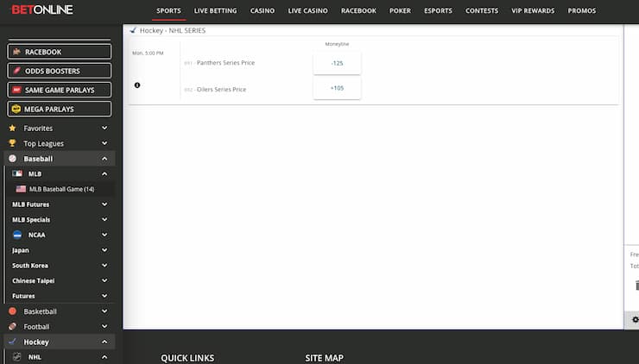639x364 pixels.
Task: Go to Live Betting tab
Action: point(215,10)
